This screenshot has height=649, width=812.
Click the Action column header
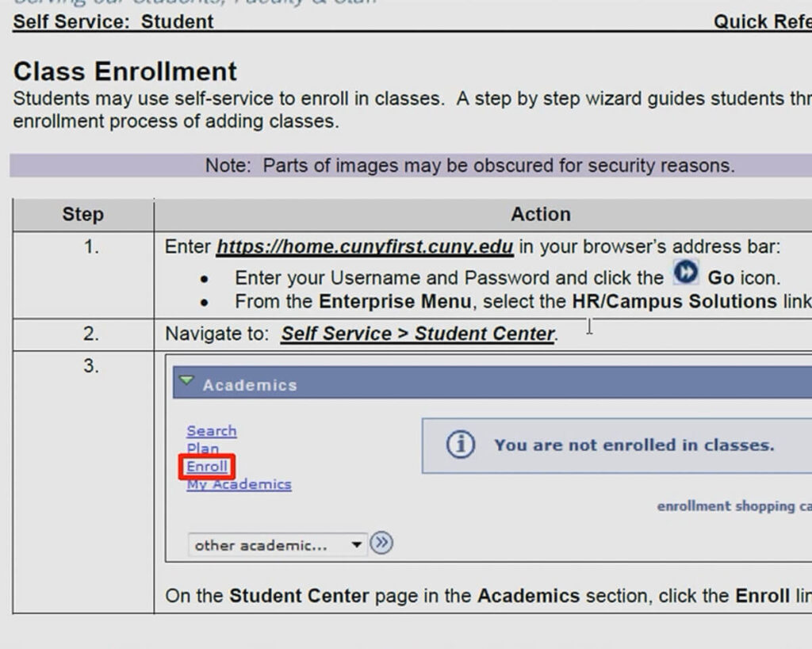click(x=540, y=215)
